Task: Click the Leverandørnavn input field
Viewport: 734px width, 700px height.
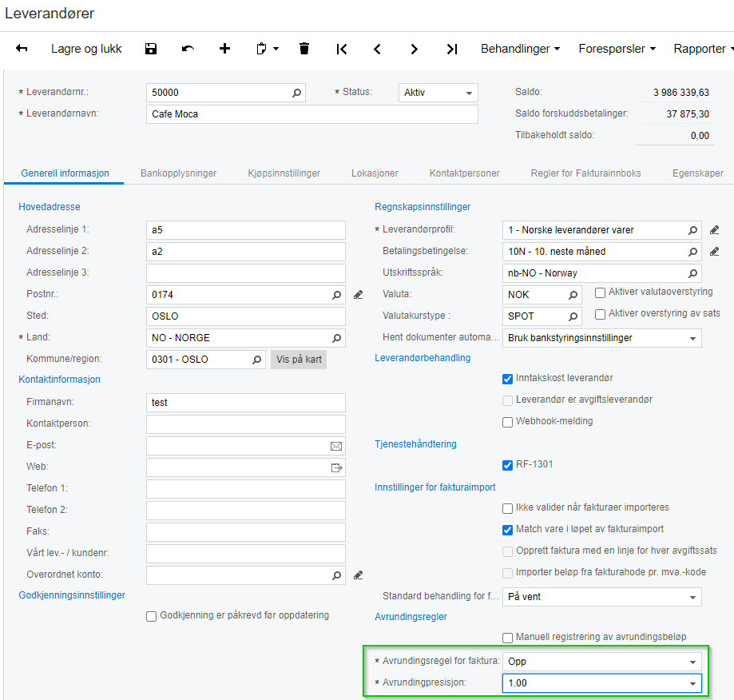Action: coord(312,114)
